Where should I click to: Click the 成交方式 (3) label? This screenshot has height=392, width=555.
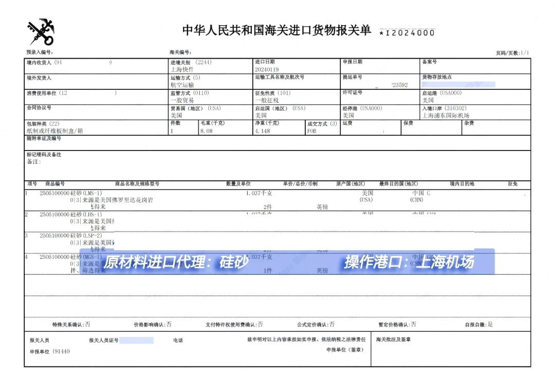click(x=322, y=123)
